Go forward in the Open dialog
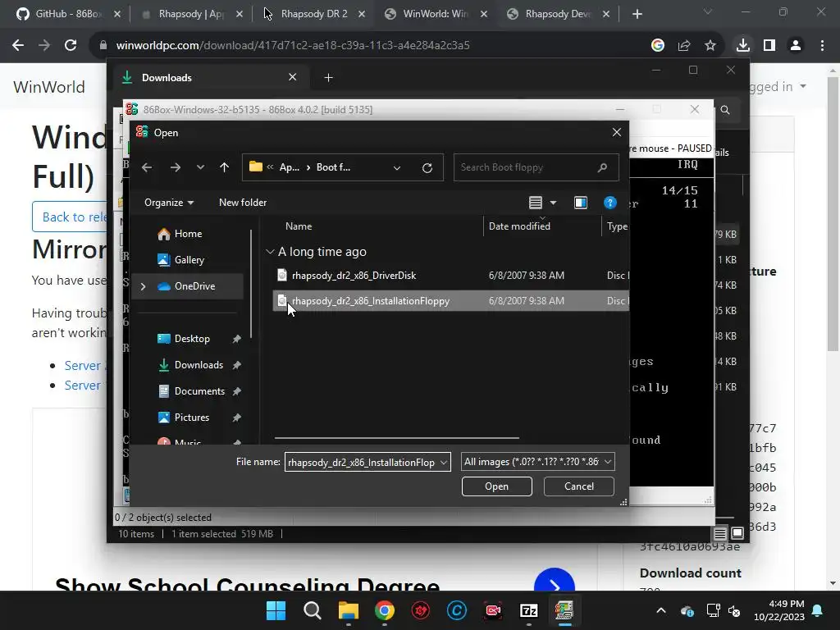The width and height of the screenshot is (840, 630). (176, 167)
